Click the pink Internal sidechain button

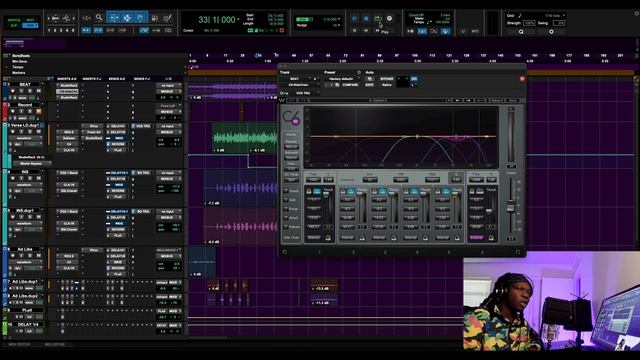pyautogui.click(x=476, y=238)
